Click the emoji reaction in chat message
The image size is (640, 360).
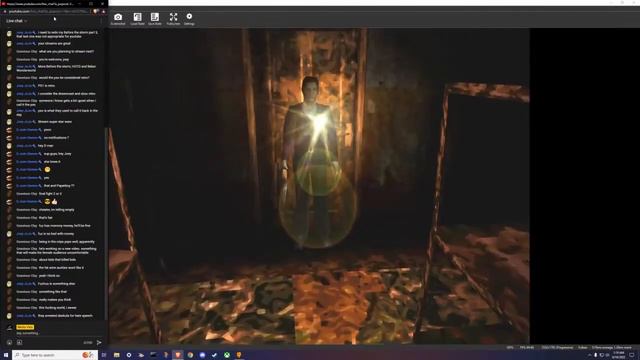tap(47, 169)
